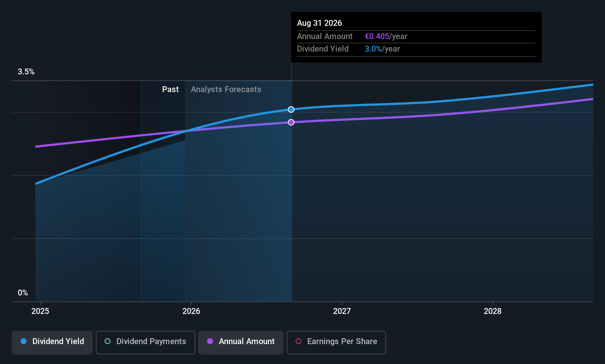Click the pink ring beside Earnings Per Share
Screen dimensions: 605x364
298,342
